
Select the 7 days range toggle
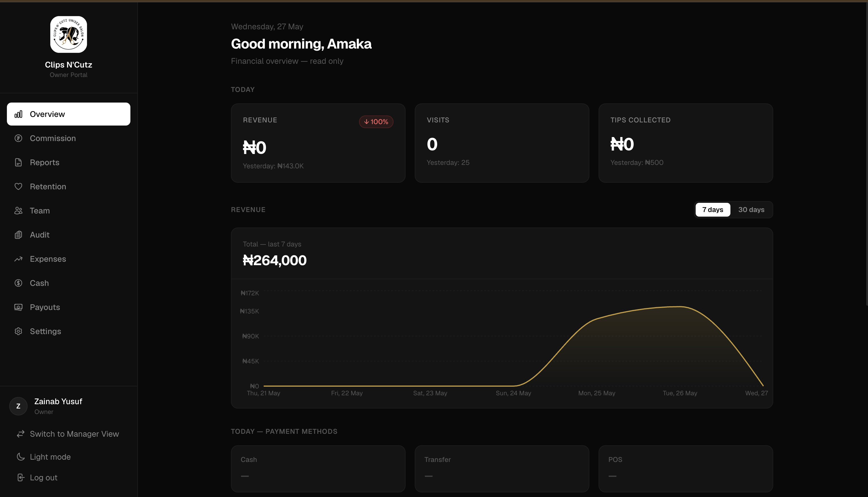click(713, 210)
